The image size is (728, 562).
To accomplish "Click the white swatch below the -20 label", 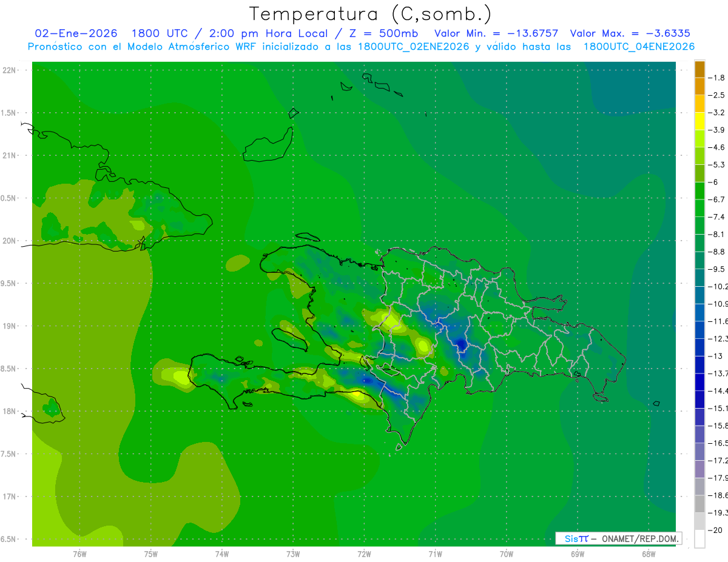I will click(699, 539).
